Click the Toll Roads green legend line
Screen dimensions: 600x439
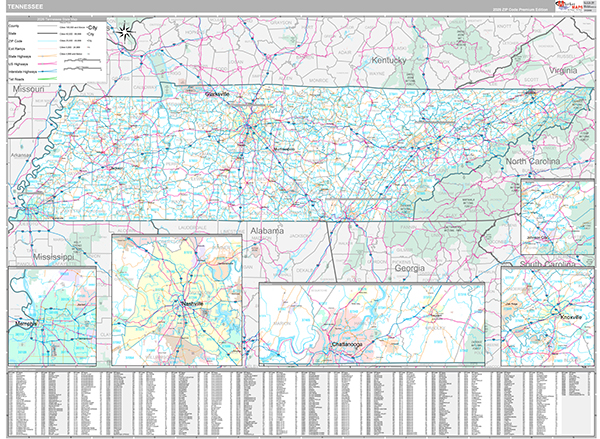[47, 79]
